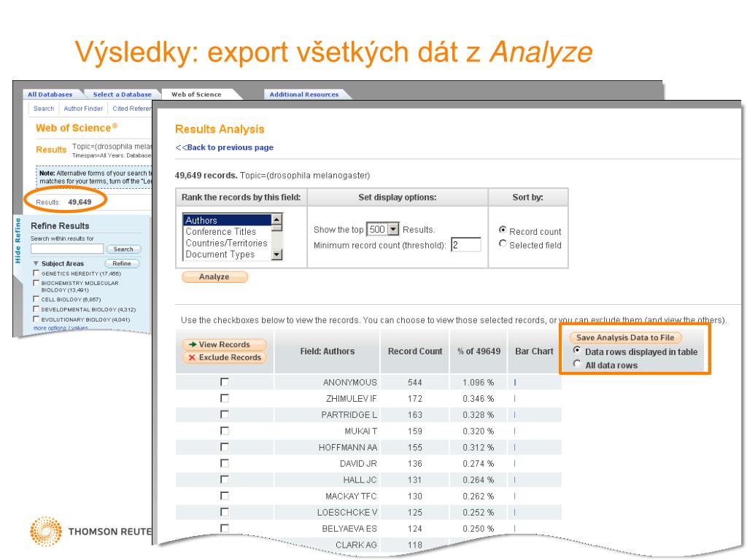Click the Bar Chart column header
This screenshot has height=560, width=747.
click(x=534, y=351)
